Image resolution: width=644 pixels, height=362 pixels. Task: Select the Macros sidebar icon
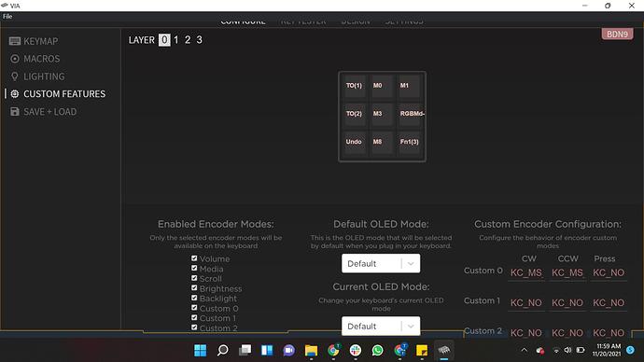[15, 59]
